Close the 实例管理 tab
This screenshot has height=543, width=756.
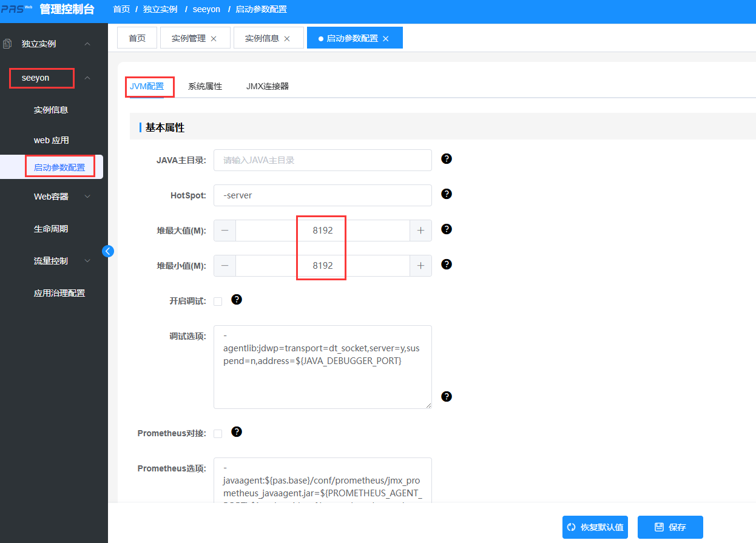(214, 38)
